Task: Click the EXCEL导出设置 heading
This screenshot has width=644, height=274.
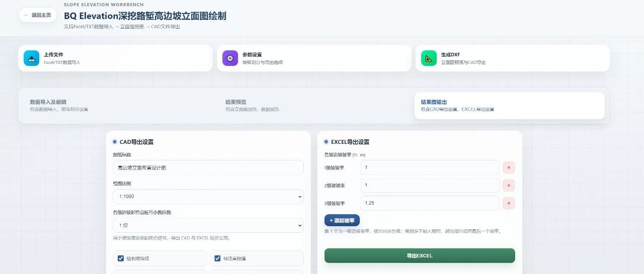Action: click(x=350, y=142)
